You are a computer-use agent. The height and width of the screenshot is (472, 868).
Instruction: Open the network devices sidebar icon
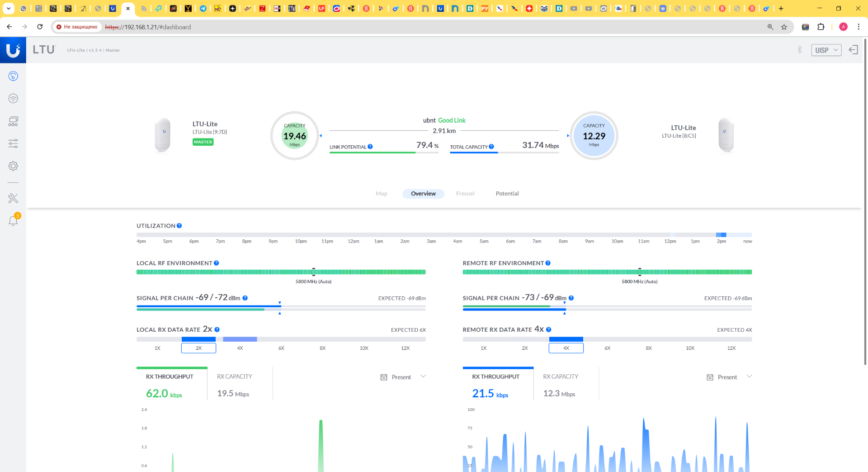pos(13,121)
